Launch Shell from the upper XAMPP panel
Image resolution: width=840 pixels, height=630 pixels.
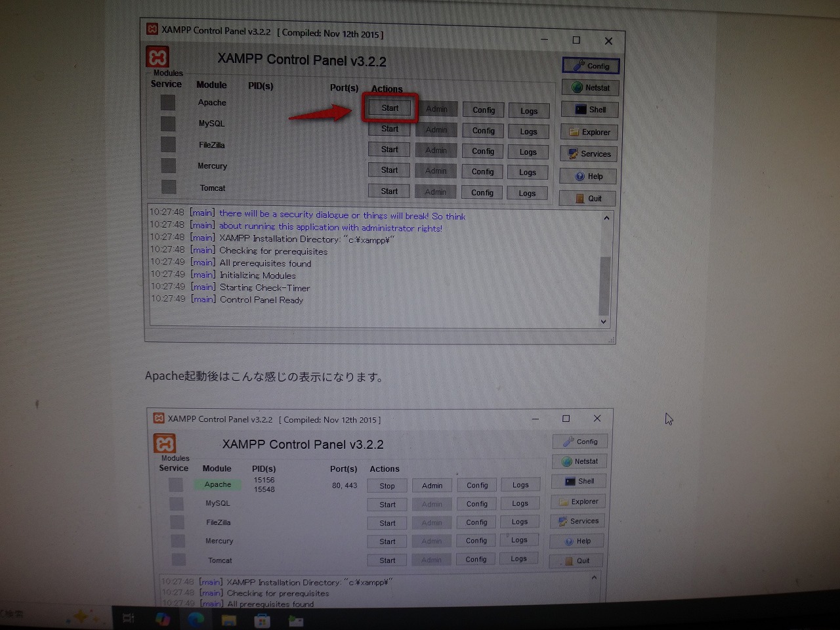pyautogui.click(x=589, y=110)
